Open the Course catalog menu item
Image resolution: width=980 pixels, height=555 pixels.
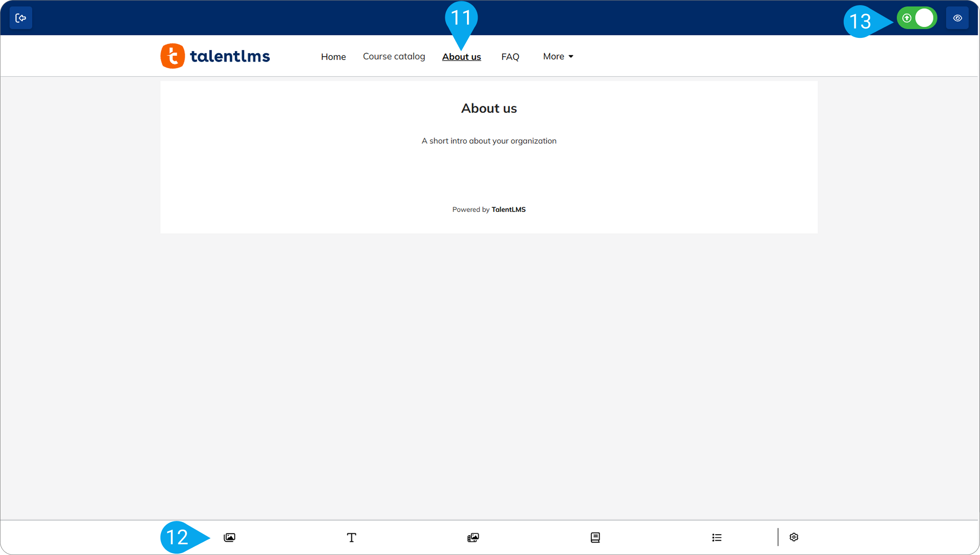tap(394, 56)
